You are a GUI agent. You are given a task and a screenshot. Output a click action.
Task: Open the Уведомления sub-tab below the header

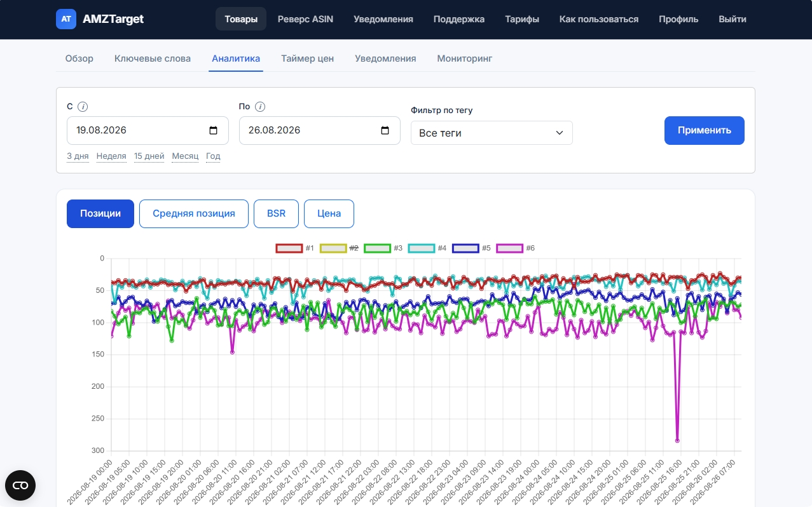click(385, 58)
